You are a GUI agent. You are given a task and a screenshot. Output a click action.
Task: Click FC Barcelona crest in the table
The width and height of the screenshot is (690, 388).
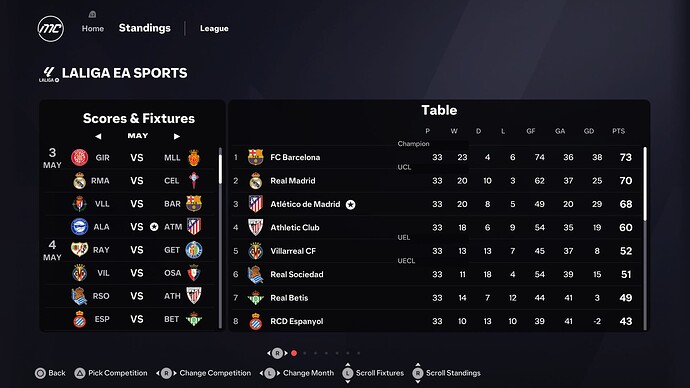point(256,157)
